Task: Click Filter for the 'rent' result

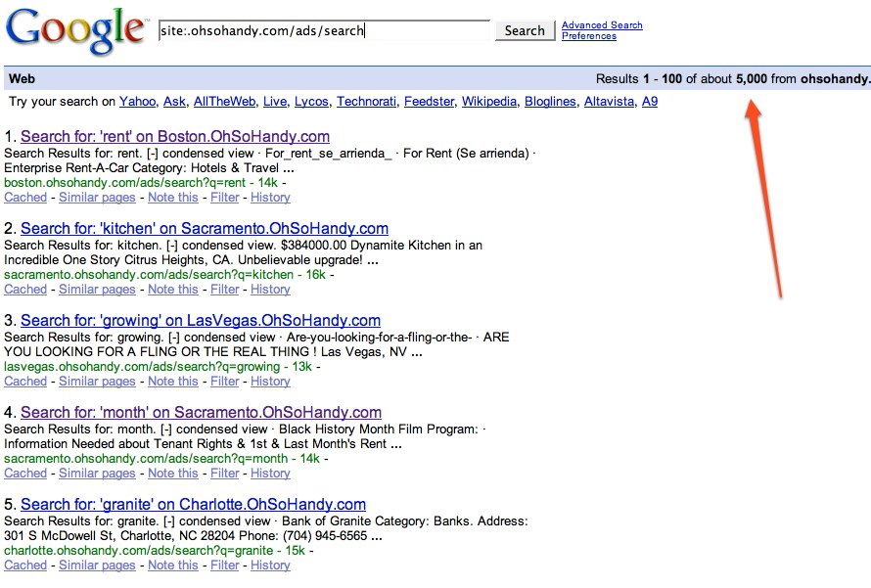Action: point(224,198)
